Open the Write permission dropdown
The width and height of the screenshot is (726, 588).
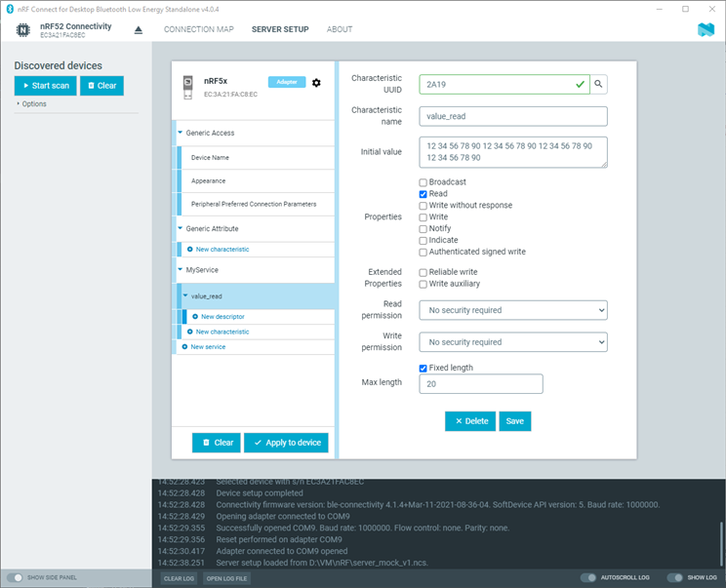click(513, 342)
